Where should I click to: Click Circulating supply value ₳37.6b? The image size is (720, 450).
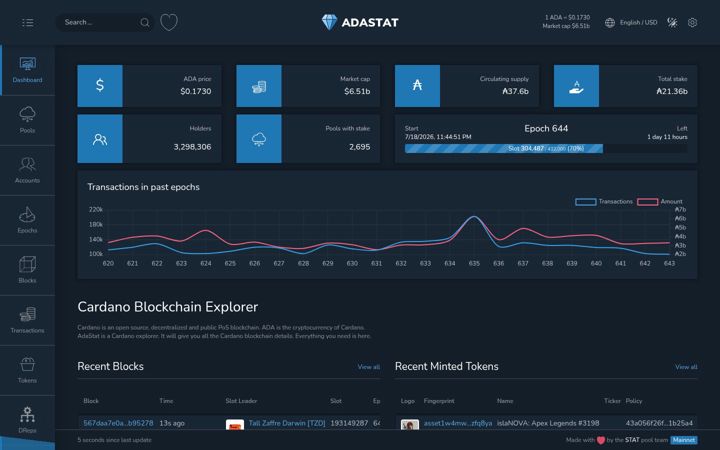(x=515, y=91)
